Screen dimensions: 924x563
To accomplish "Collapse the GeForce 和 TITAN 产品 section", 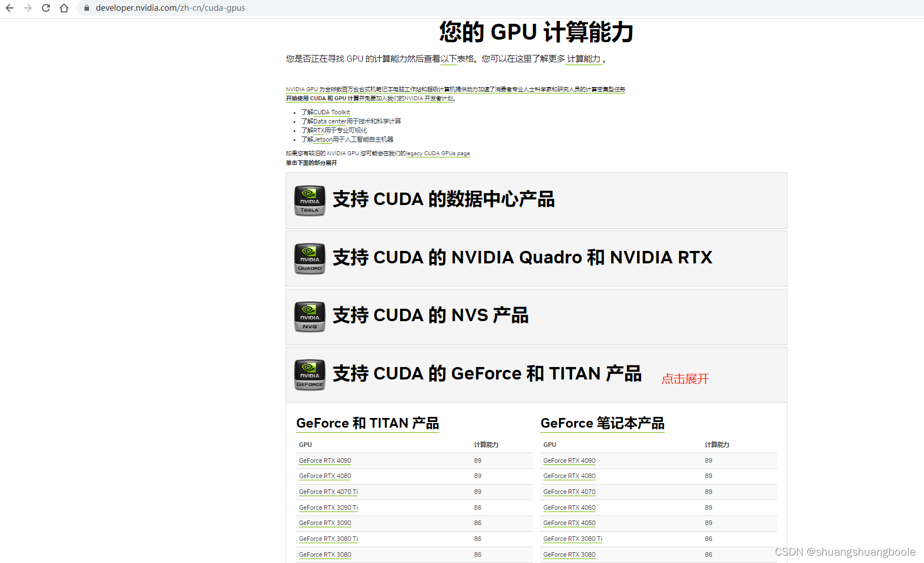I will (x=487, y=373).
